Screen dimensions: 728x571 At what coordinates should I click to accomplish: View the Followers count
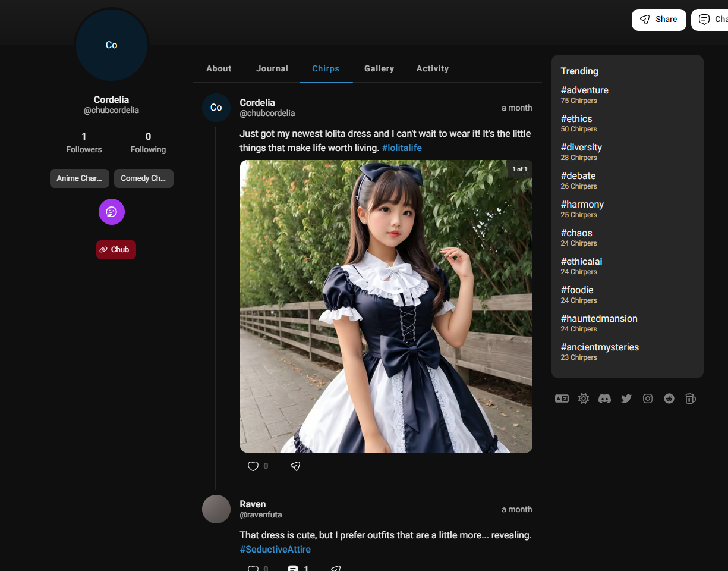coord(84,143)
